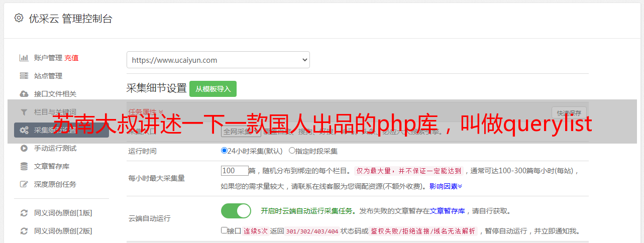The height and width of the screenshot is (243, 644).
Task: Click the play icon for 手动运行测试
Action: click(24, 148)
